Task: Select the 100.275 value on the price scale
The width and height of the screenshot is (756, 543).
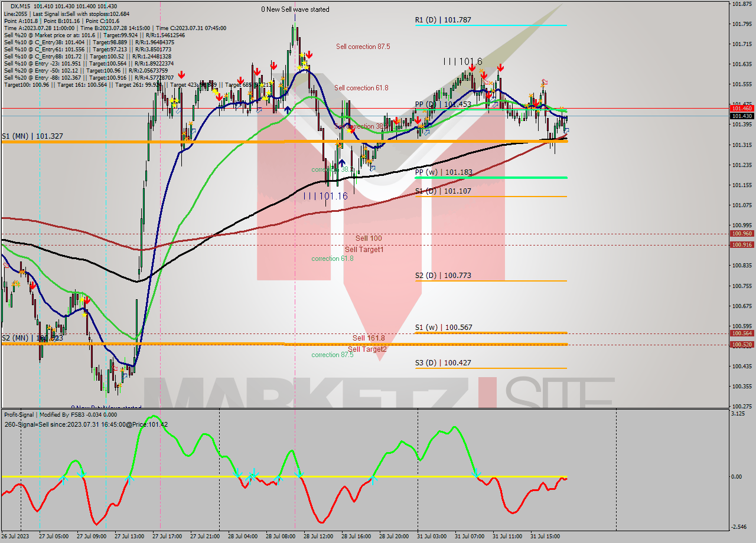Action: [741, 406]
